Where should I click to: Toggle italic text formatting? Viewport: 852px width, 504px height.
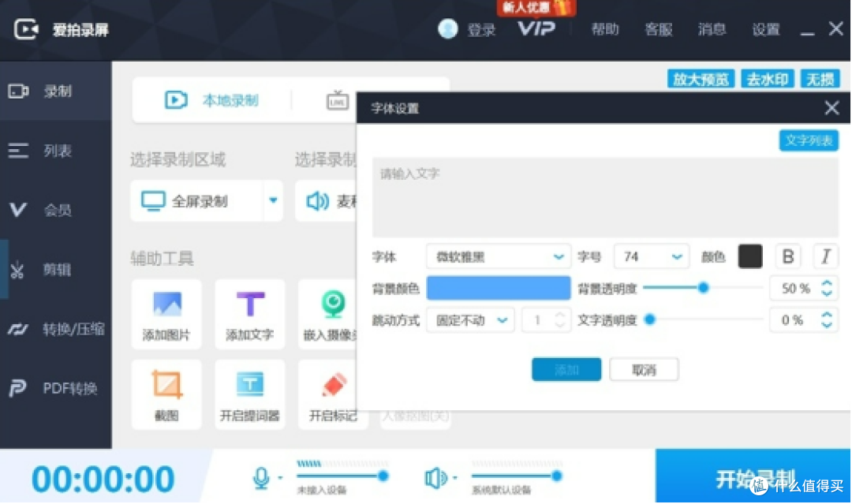(825, 256)
